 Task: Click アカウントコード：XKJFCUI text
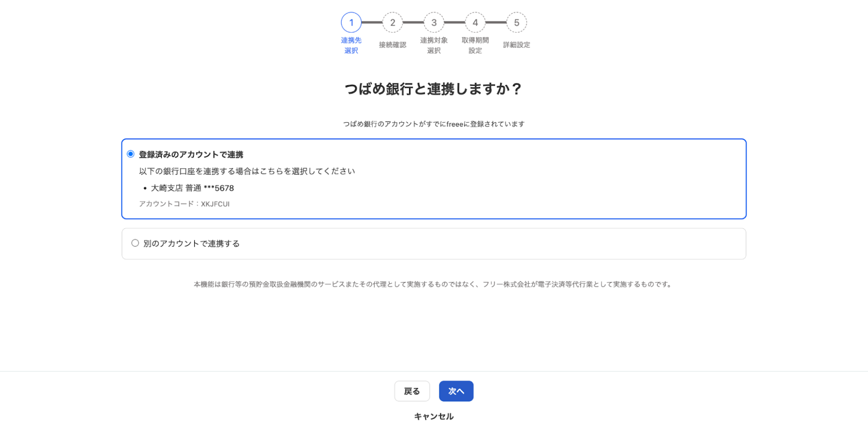tap(184, 204)
